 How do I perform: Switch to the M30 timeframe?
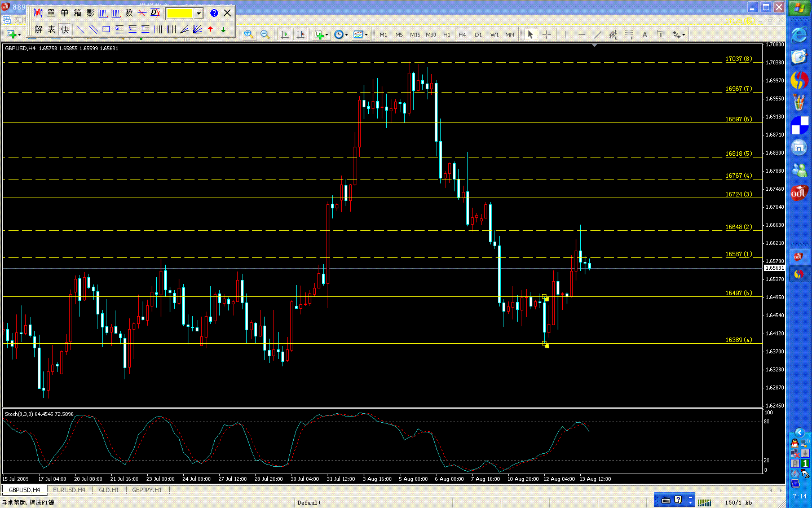[431, 35]
